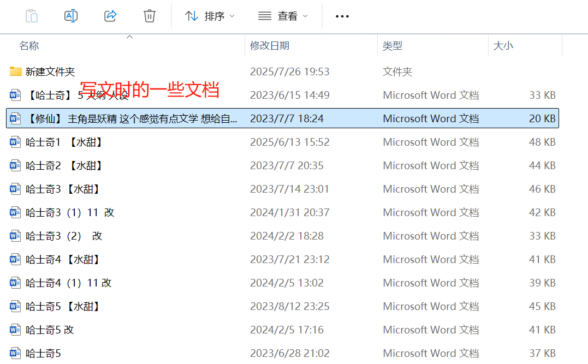
Task: Select the 新建文件夹 folder name
Action: click(50, 71)
